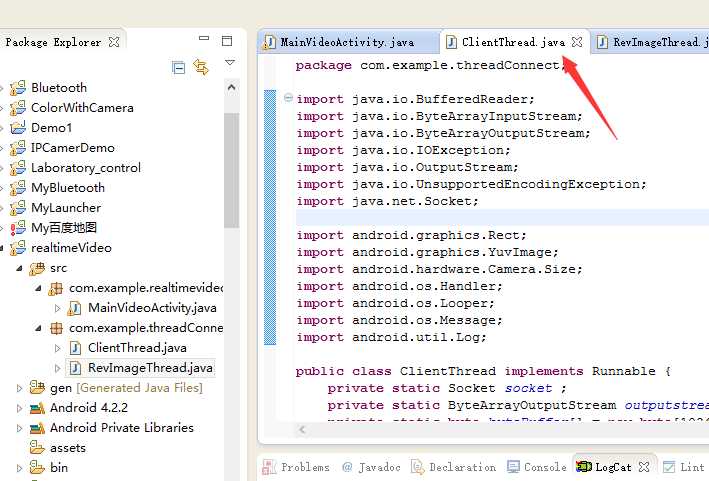
Task: Select the realtimeVideo project
Action: coord(71,248)
